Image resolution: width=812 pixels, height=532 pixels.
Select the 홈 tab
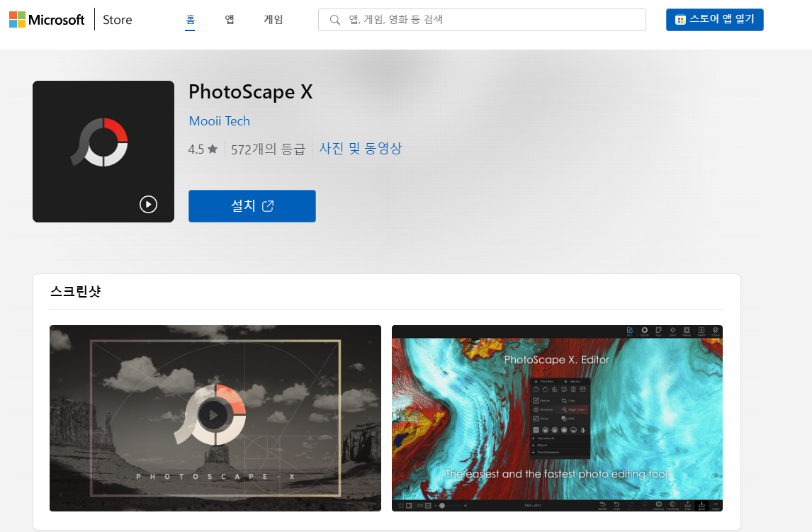[x=190, y=20]
